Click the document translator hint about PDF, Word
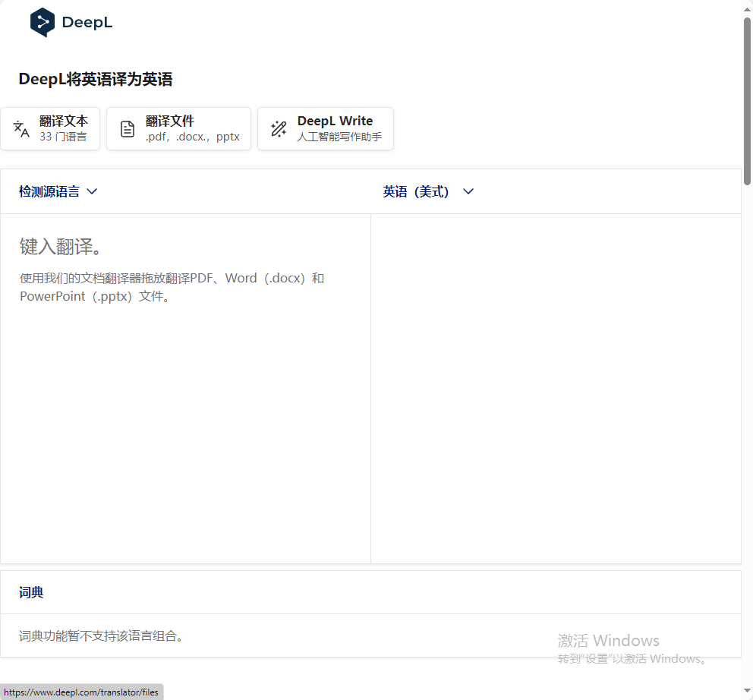 click(x=172, y=287)
